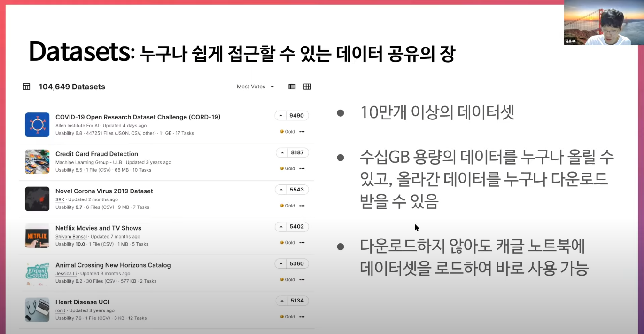Image resolution: width=644 pixels, height=334 pixels.
Task: Open Credit Card Fraud Detection thumbnail
Action: click(37, 162)
